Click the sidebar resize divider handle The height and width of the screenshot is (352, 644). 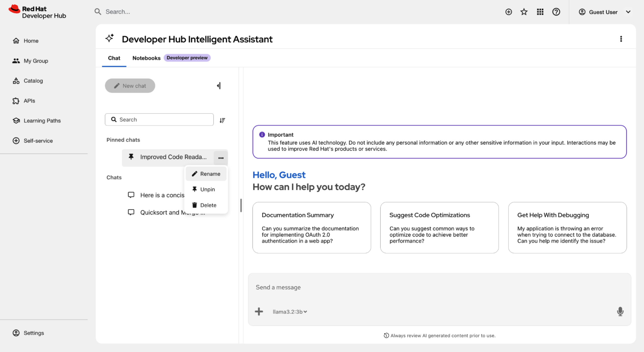tap(241, 205)
